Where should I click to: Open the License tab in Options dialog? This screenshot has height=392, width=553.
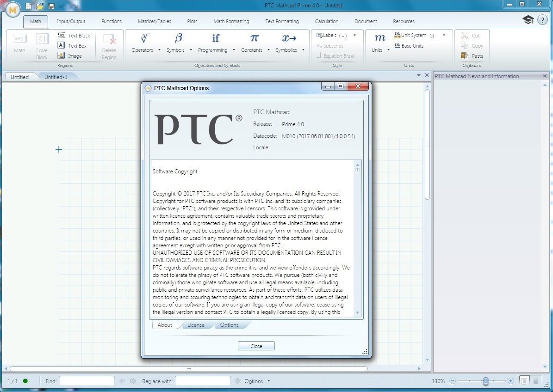click(x=196, y=325)
